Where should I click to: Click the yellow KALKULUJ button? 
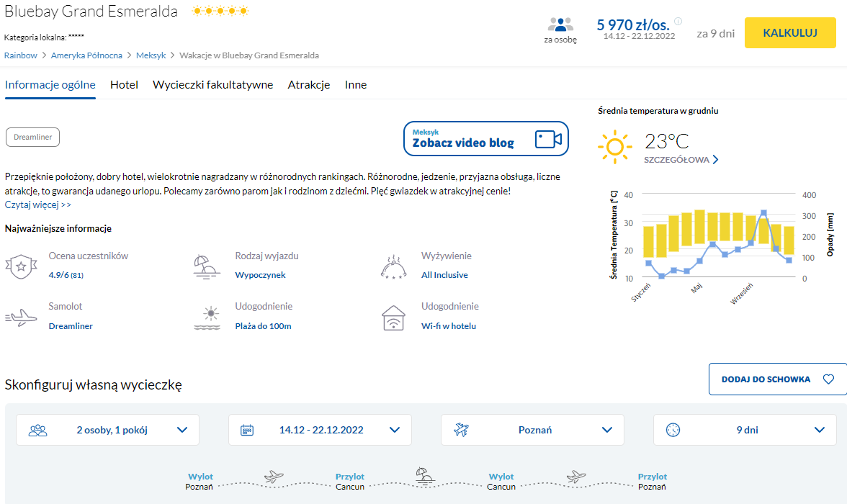[790, 33]
